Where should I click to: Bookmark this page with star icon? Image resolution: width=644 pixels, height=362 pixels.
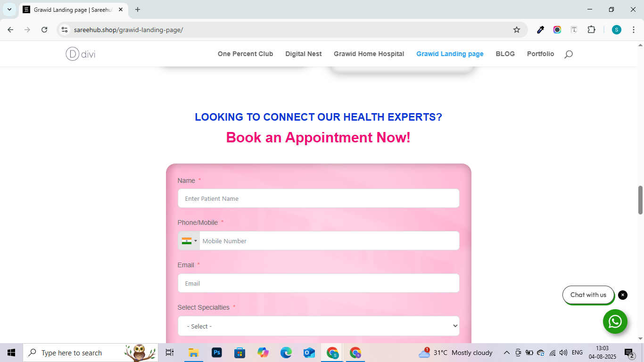pos(517,30)
